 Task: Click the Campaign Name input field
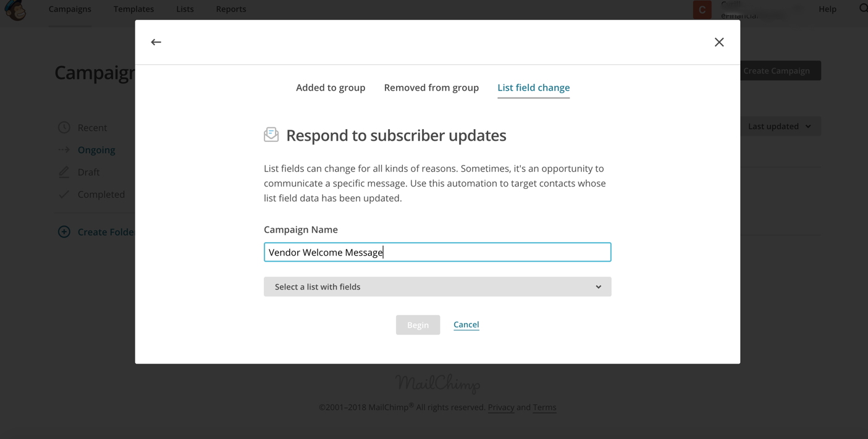(x=437, y=252)
